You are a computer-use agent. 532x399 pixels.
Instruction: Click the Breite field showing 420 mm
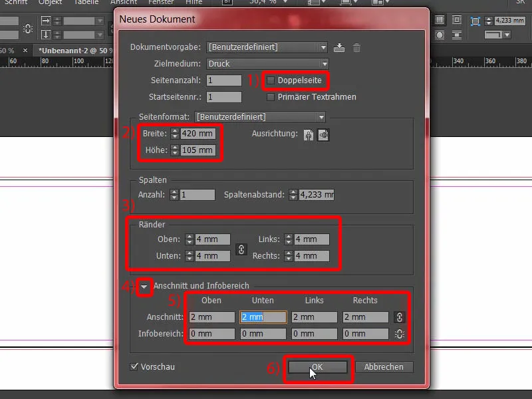pos(198,134)
